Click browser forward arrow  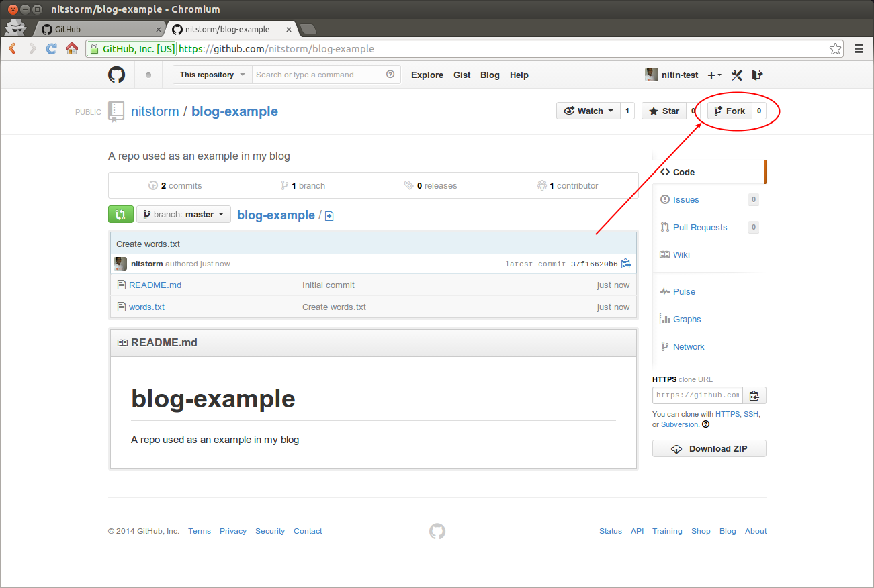[x=32, y=48]
